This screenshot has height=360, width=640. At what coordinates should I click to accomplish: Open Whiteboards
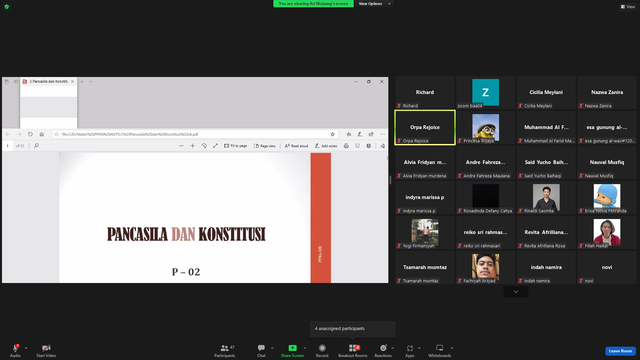[x=439, y=351]
